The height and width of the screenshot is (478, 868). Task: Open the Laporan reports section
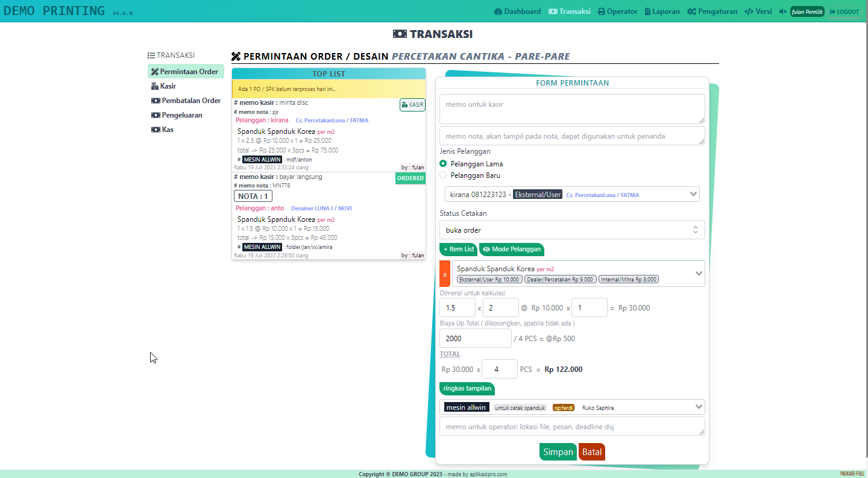[x=662, y=11]
